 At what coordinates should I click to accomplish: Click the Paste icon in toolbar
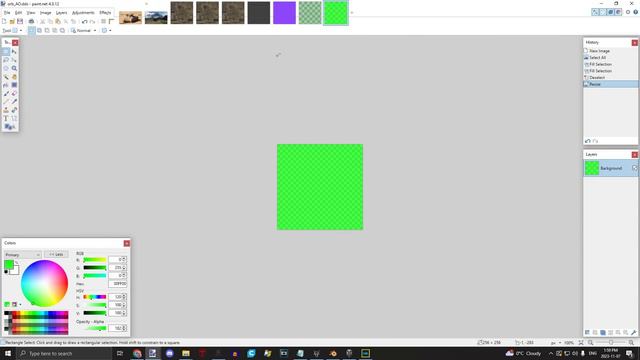58,21
